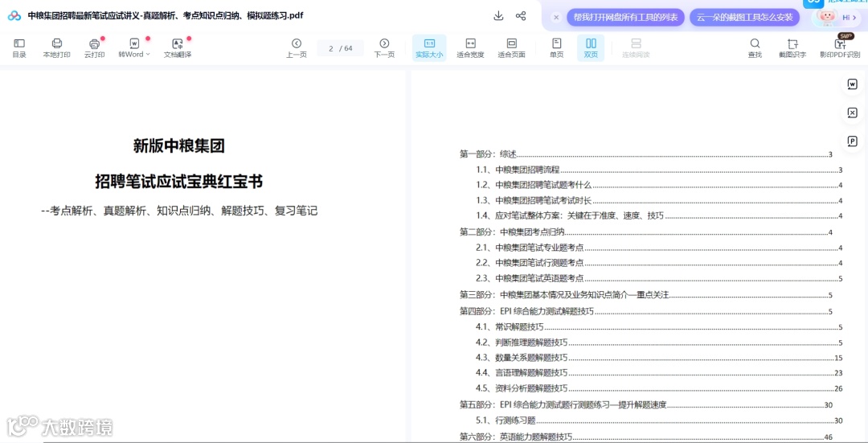Screen dimensions: 868x443
Task: Click the share icon in title bar
Action: [520, 15]
